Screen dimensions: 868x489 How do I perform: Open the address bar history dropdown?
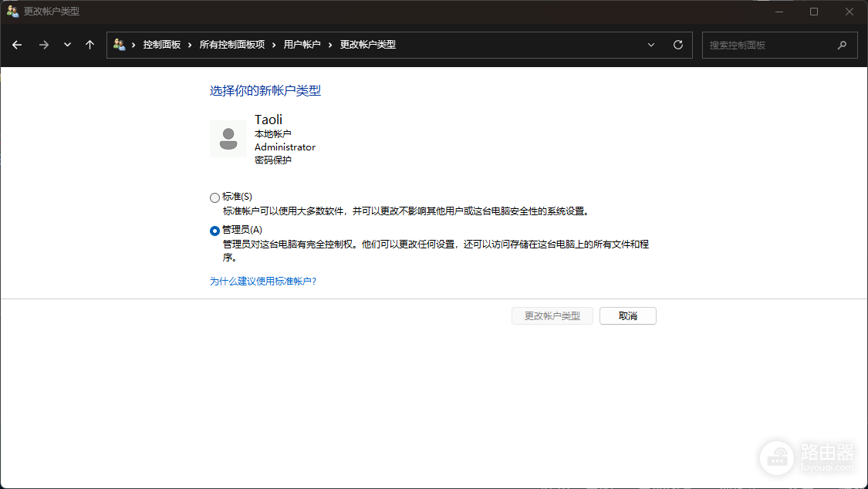pyautogui.click(x=651, y=45)
